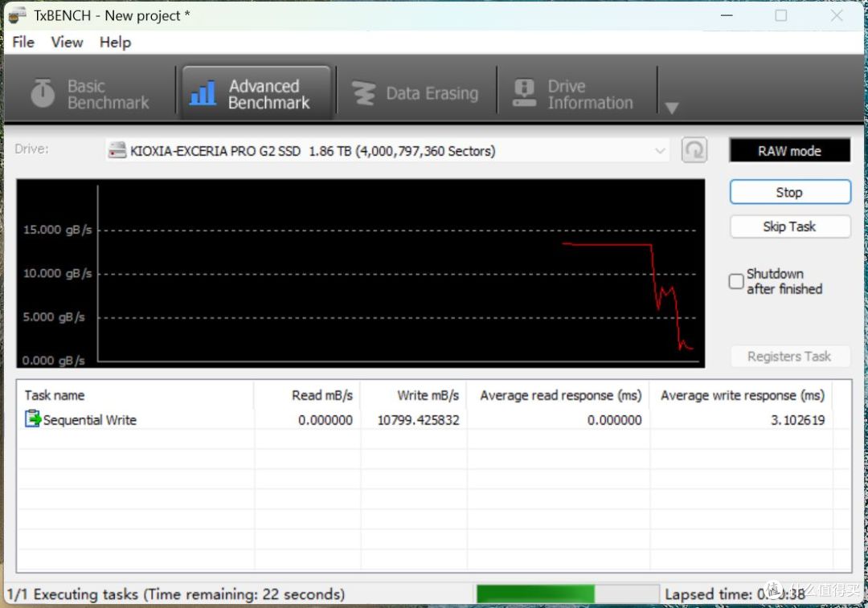The height and width of the screenshot is (608, 868).
Task: Click the Lapsed time status text
Action: 735,594
